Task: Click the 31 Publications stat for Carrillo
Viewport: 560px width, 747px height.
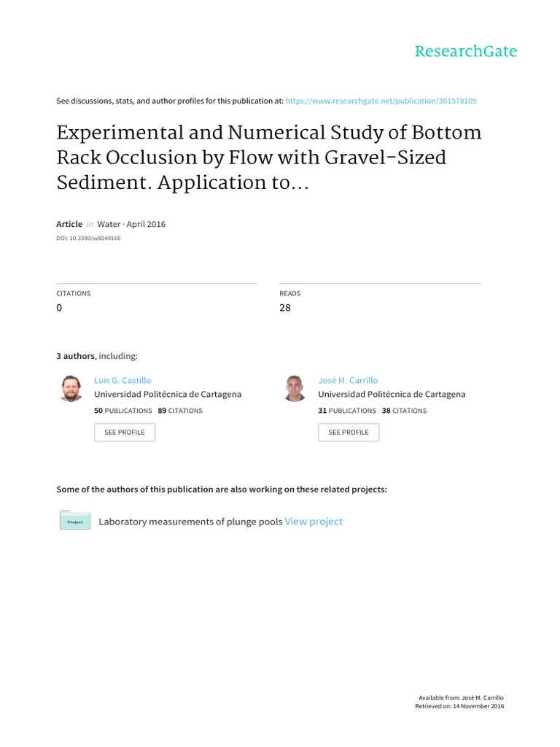Action: [x=347, y=411]
